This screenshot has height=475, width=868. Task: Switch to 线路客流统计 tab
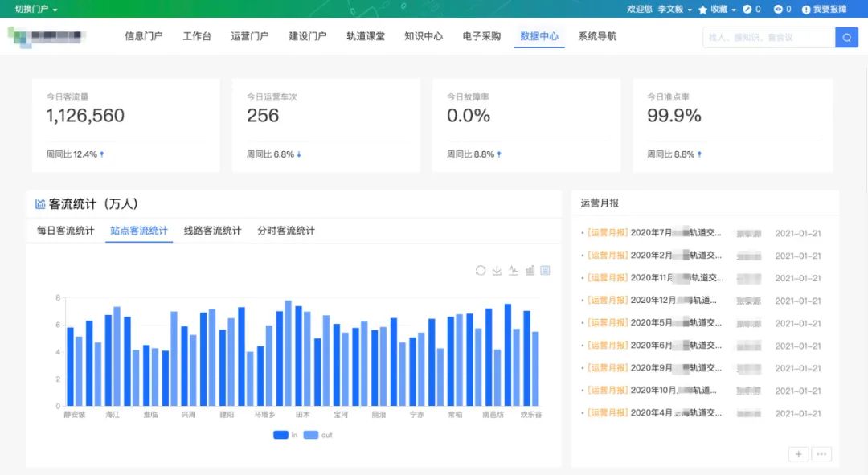point(212,231)
